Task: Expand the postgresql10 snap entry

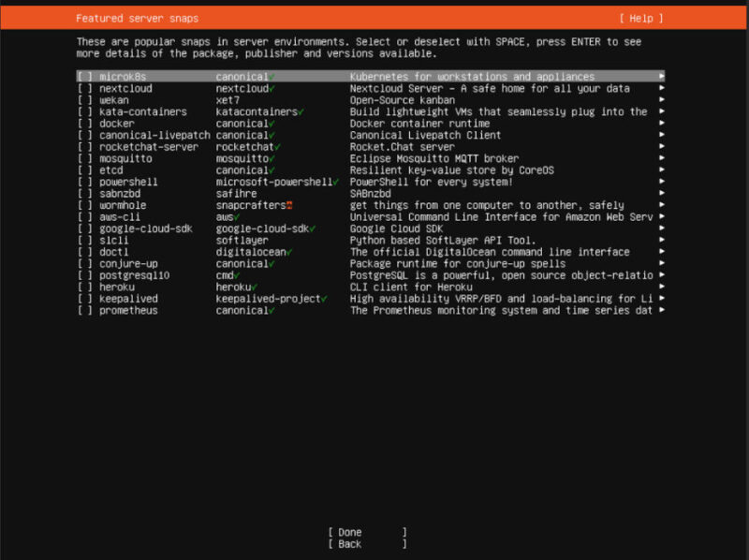Action: (661, 275)
